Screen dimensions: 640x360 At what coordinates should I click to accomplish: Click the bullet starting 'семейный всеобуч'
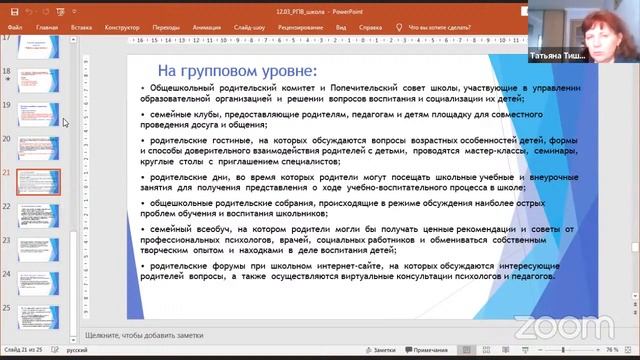tap(357, 240)
